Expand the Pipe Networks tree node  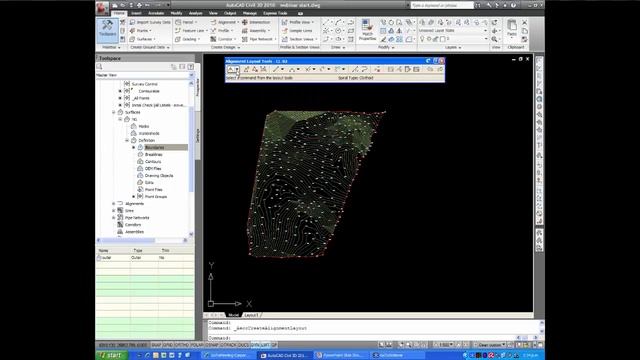(114, 218)
